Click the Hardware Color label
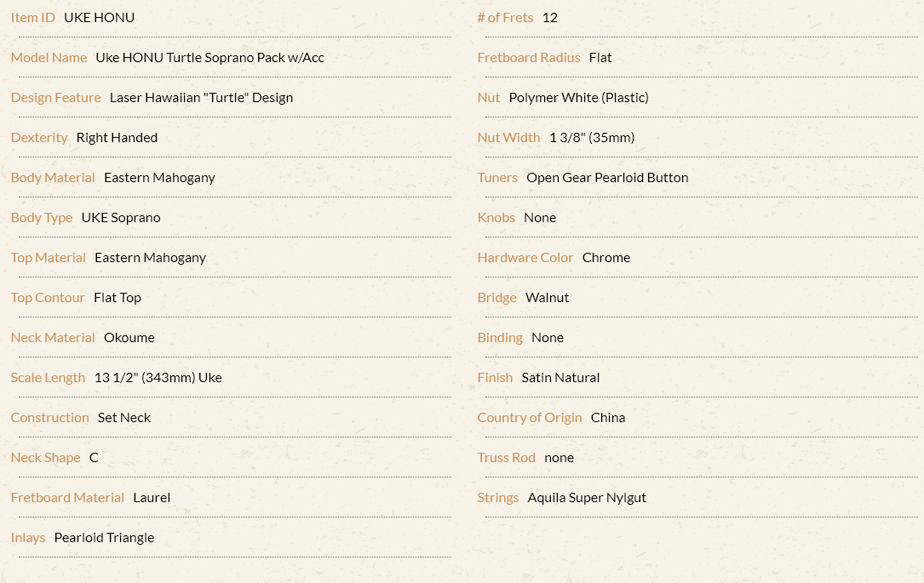 525,258
